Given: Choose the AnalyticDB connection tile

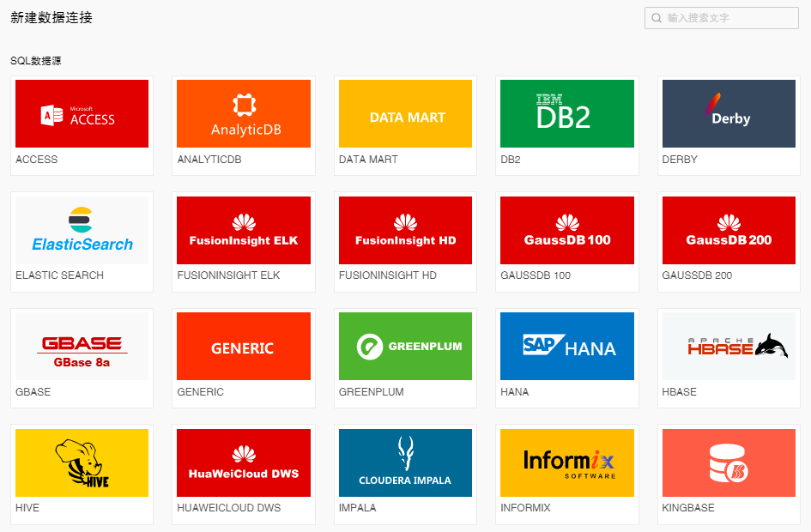Looking at the screenshot, I should click(x=244, y=114).
